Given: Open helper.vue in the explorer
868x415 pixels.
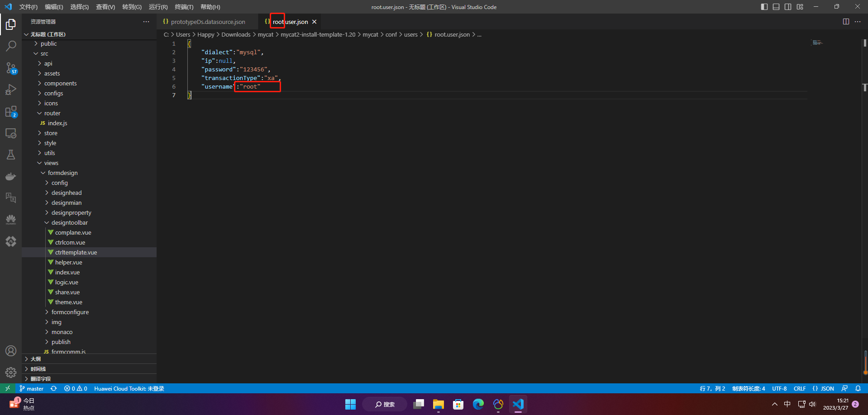Looking at the screenshot, I should pos(89,262).
